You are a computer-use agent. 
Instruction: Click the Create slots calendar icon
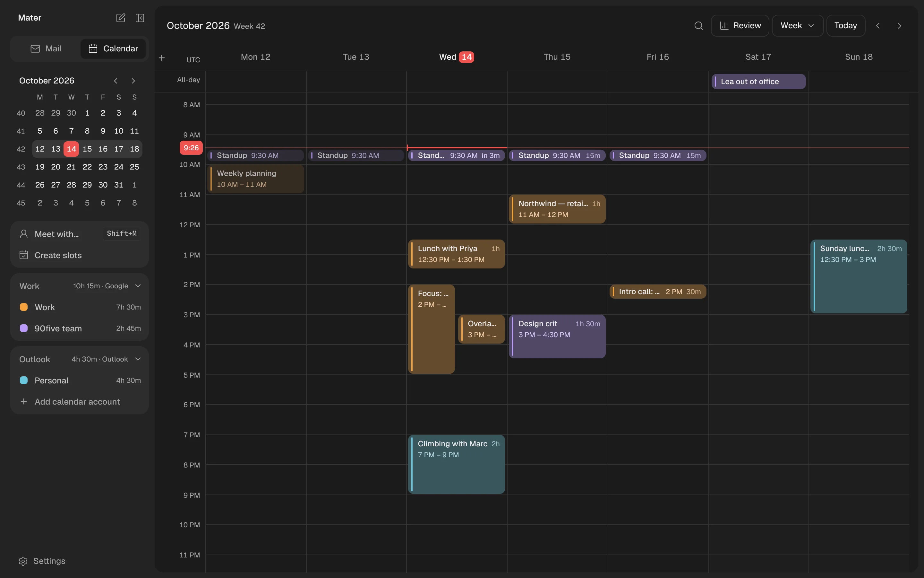[24, 255]
